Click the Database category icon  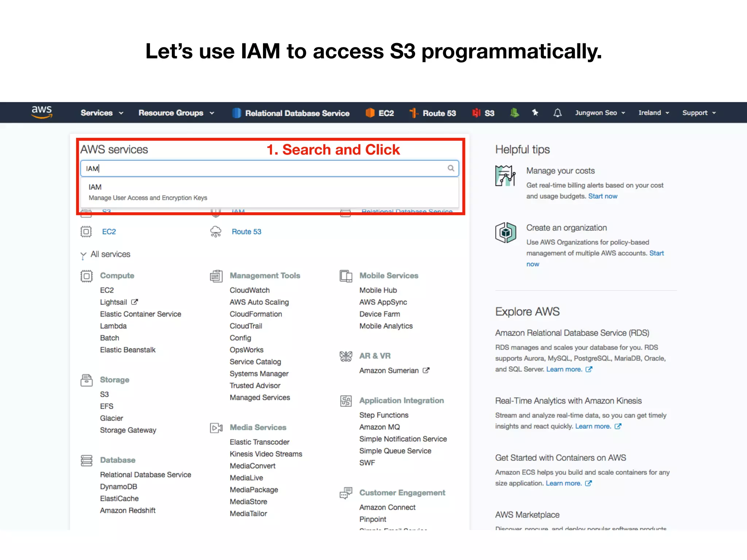86,460
